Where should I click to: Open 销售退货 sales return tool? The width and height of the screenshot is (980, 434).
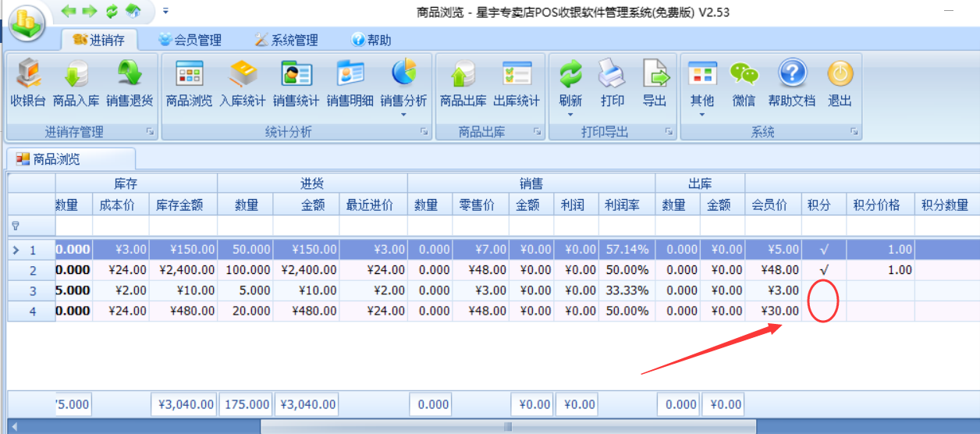coord(130,83)
